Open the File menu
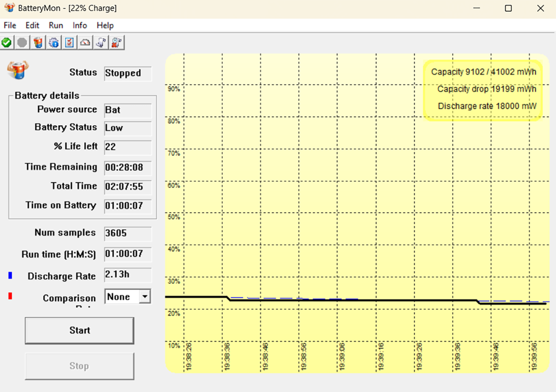Viewport: 556px width, 392px height. [x=10, y=25]
